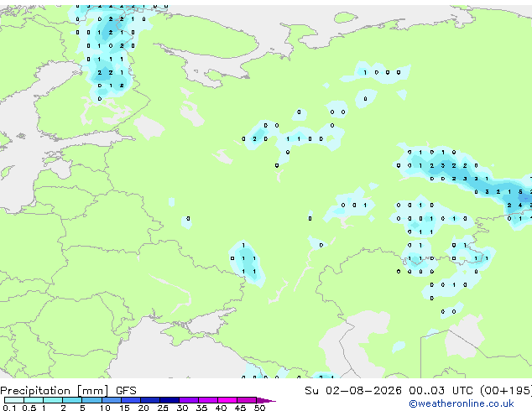Click the '(00+195)' forecast offset text

tap(506, 390)
